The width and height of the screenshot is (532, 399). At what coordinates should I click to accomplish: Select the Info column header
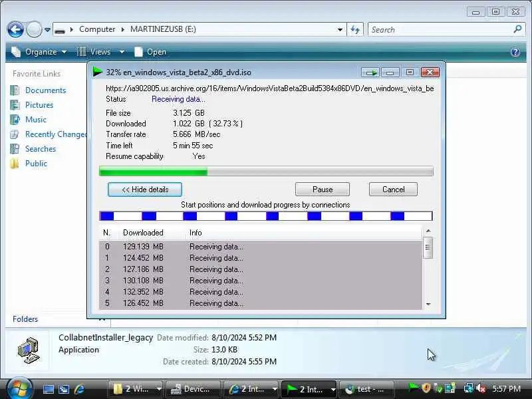click(x=196, y=233)
